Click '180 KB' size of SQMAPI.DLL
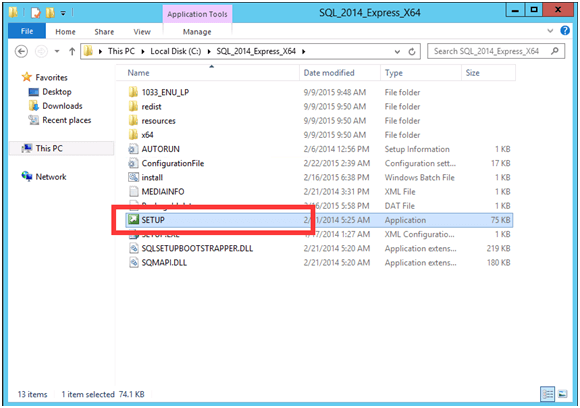Viewport: 580px width, 408px height. click(x=498, y=263)
